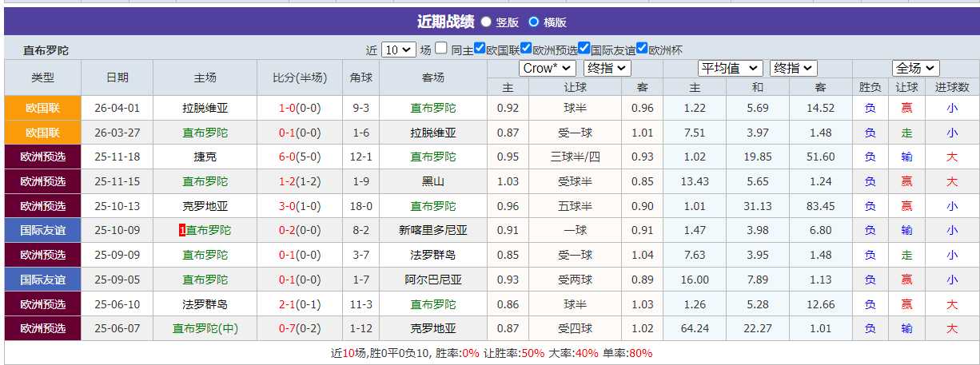
Task: Click the 近期战绩 section title
Action: click(x=445, y=22)
